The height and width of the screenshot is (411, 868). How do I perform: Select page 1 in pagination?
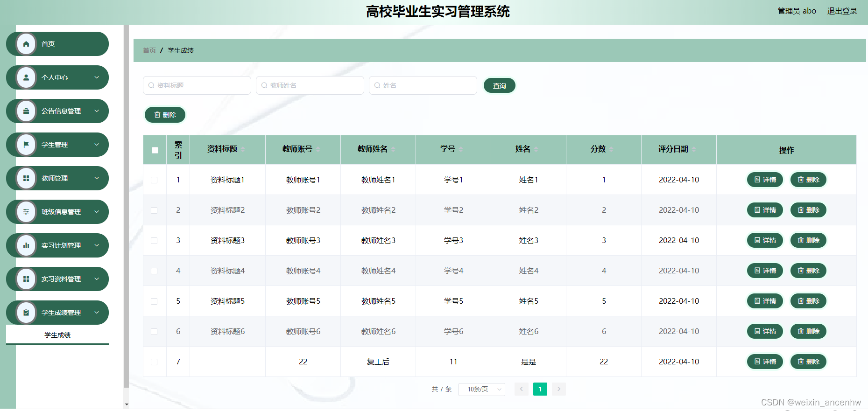(540, 389)
